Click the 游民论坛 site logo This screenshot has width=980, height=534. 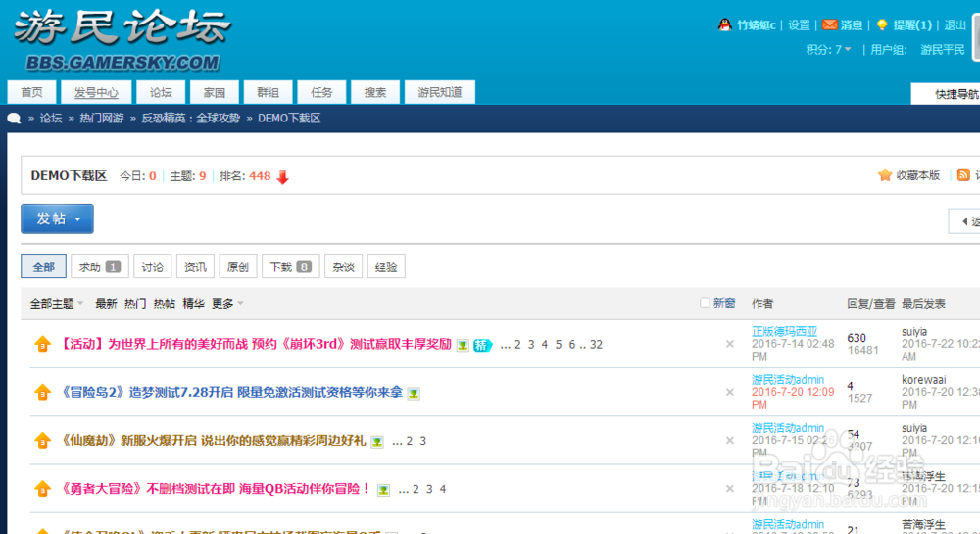tap(122, 39)
